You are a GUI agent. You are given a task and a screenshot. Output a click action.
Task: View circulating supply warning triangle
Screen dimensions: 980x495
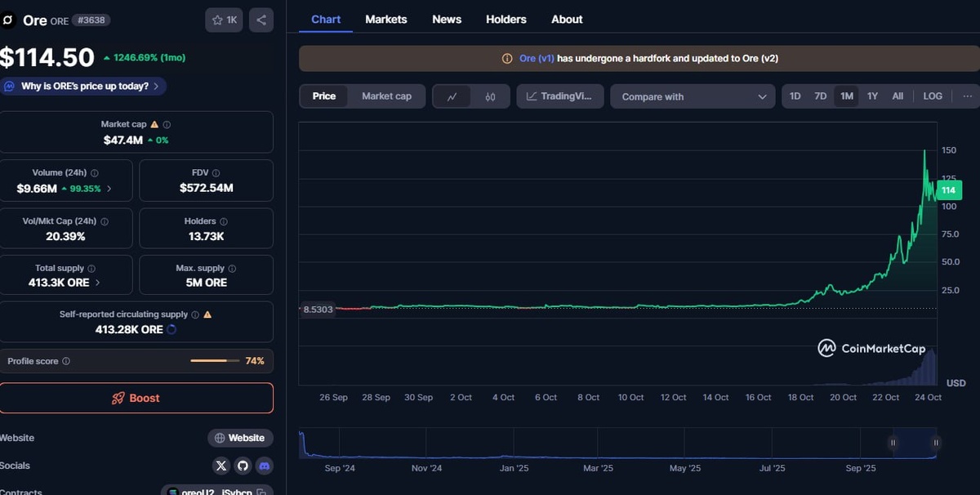pyautogui.click(x=207, y=314)
